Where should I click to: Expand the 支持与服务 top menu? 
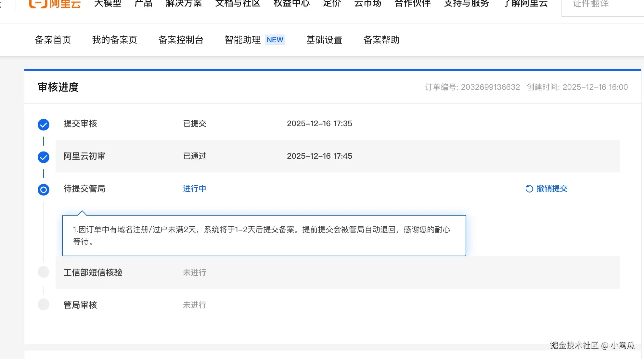466,4
